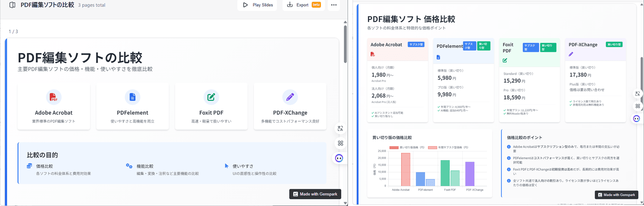Screen dimensions: 644x206
Task: Click the 5,980 円 PDFelement standard price
Action: pos(447,78)
